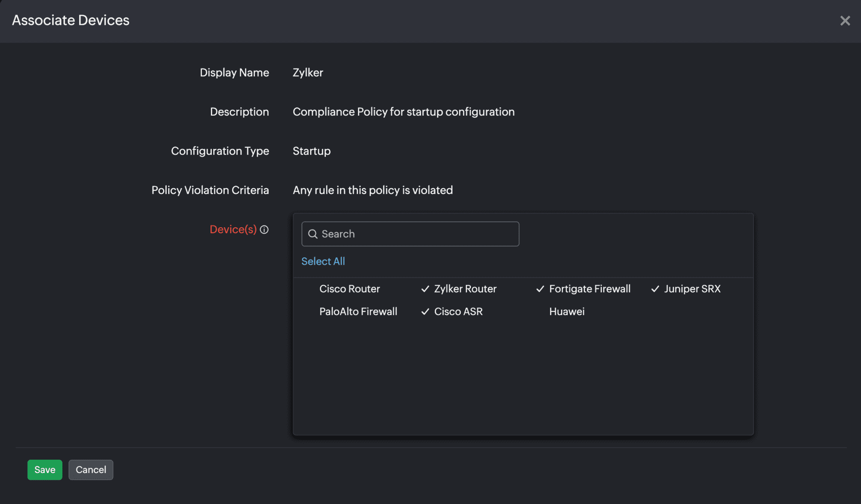This screenshot has height=504, width=861.
Task: Click the Associate Devices title
Action: (71, 20)
